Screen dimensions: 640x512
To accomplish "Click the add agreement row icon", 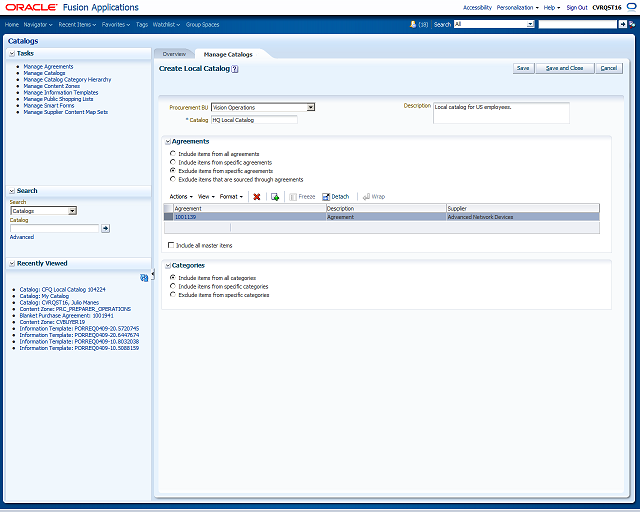I will click(275, 197).
